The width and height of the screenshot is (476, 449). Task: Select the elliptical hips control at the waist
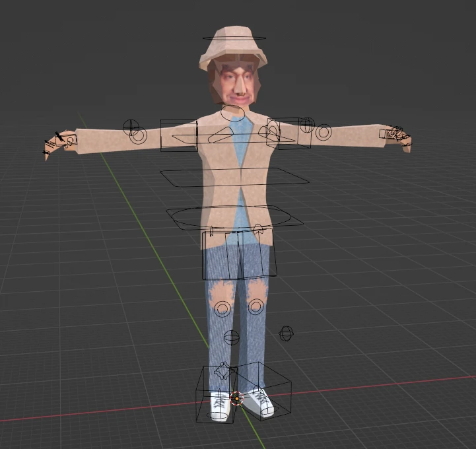[x=230, y=217]
